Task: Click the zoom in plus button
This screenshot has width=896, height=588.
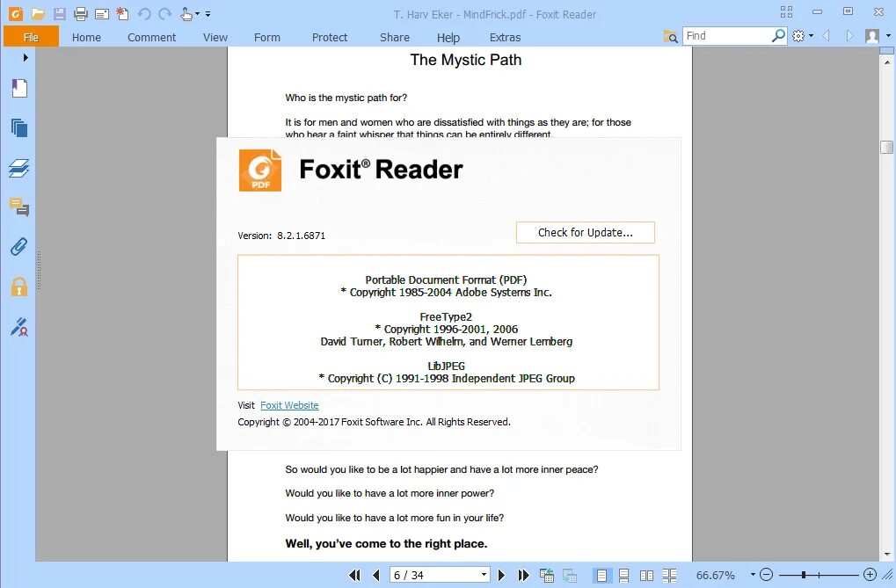Action: [x=870, y=575]
